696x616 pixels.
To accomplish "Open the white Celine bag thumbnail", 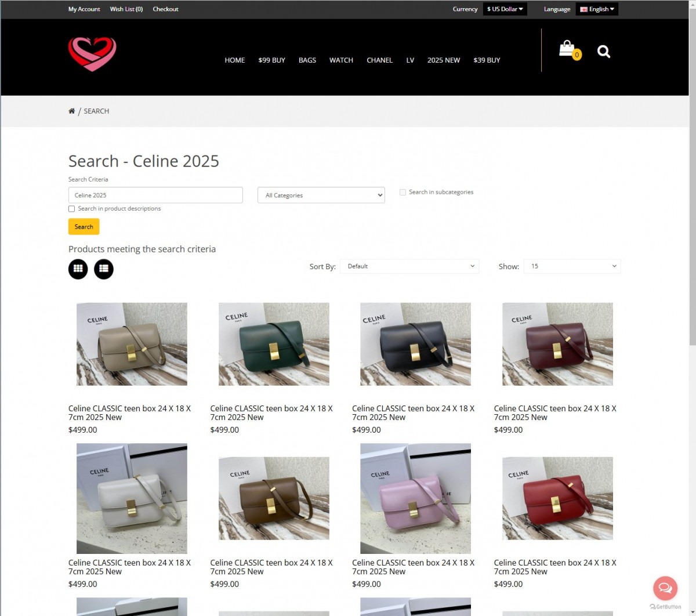I will coord(132,499).
